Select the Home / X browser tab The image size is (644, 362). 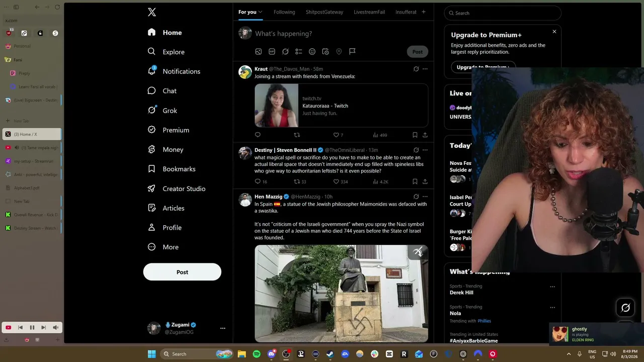pyautogui.click(x=32, y=134)
